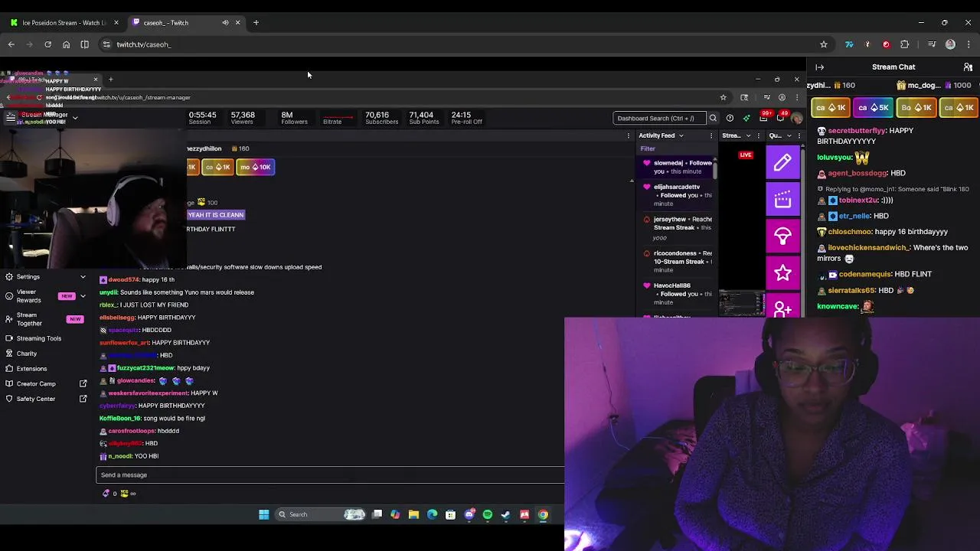980x551 pixels.
Task: Open Quick Actions panel three-dot options
Action: coord(798,135)
